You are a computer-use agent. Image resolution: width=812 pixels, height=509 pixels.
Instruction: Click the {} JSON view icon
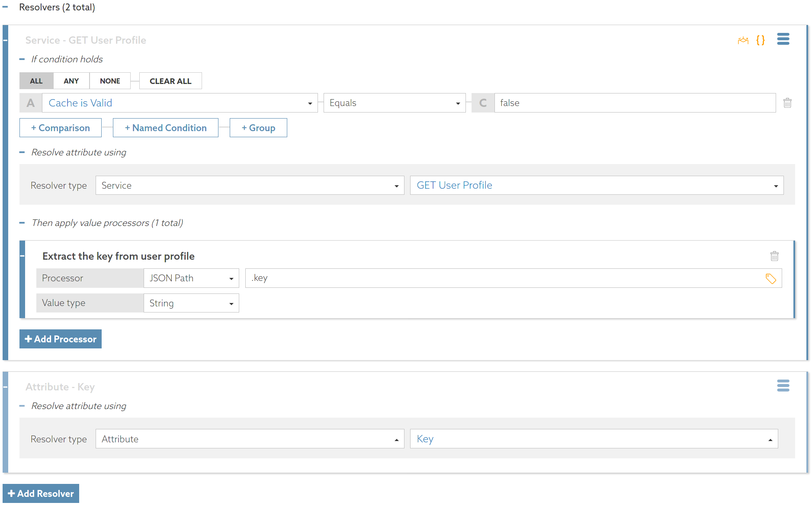(x=760, y=40)
